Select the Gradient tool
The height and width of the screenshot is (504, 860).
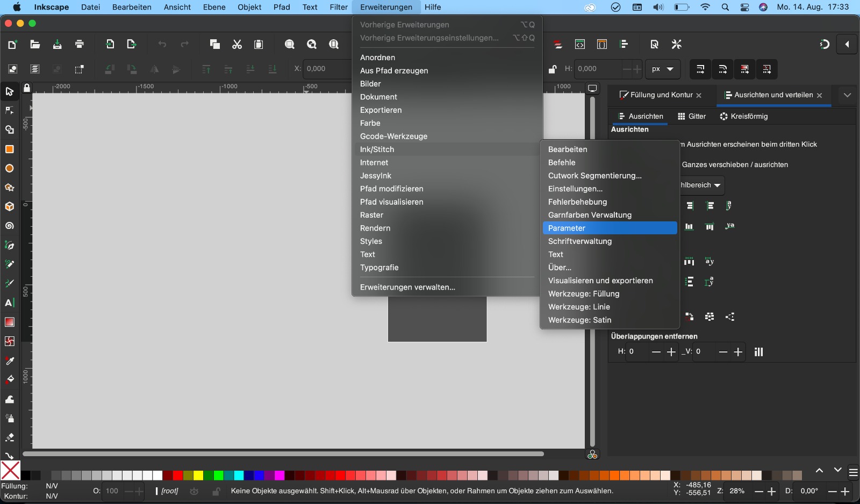tap(9, 322)
